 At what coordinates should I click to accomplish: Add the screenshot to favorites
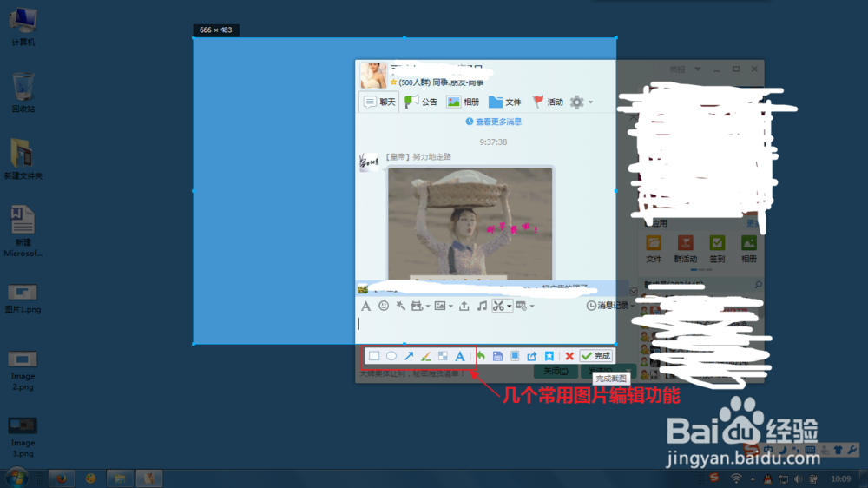point(549,356)
